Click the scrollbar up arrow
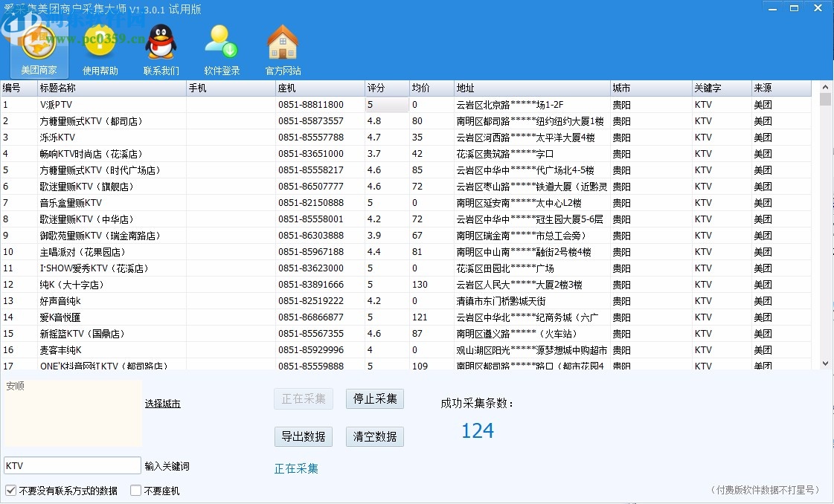834x504 pixels. tap(825, 87)
